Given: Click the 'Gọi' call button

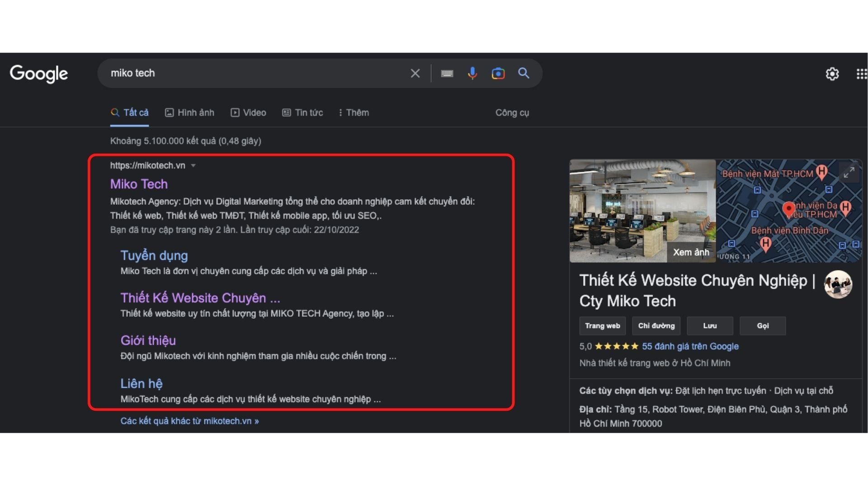Looking at the screenshot, I should coord(763,326).
